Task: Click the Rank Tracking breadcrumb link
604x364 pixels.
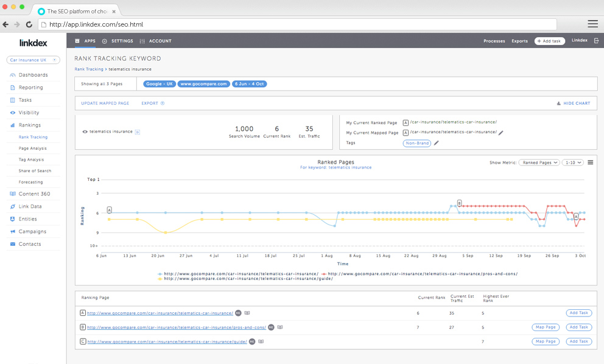Action: pos(89,69)
